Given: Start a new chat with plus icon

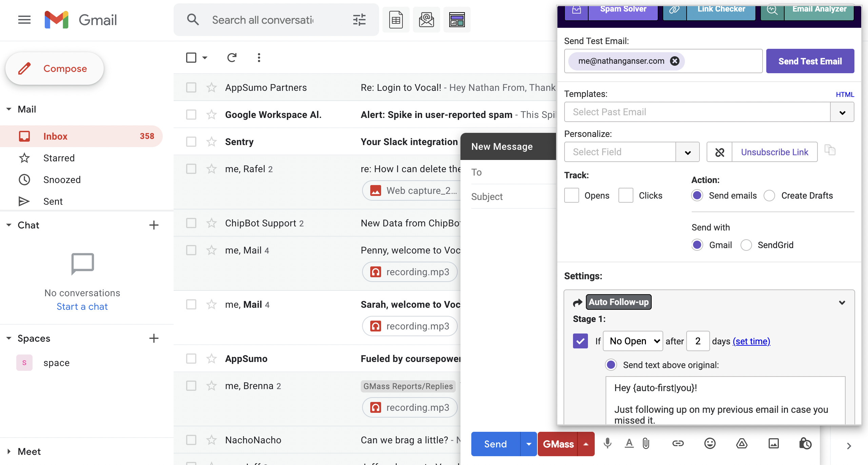Looking at the screenshot, I should (x=154, y=225).
